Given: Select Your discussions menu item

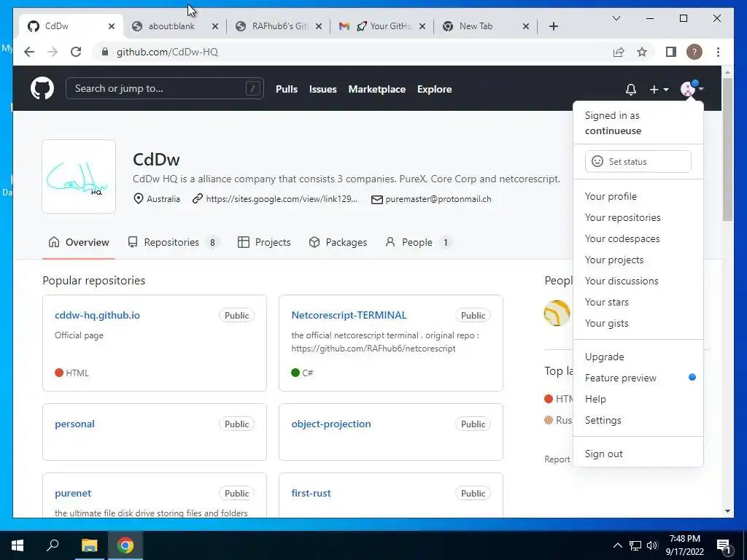Looking at the screenshot, I should 638,281.
